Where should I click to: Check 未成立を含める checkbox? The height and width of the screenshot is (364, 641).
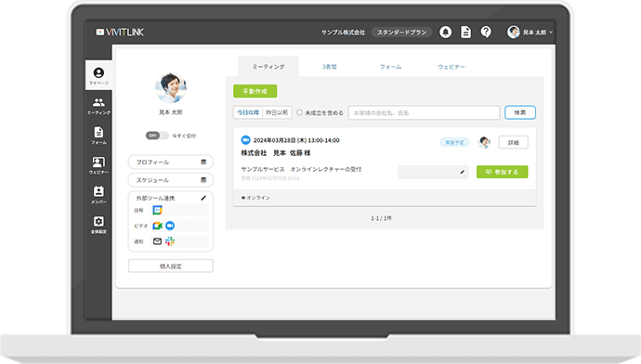(x=300, y=112)
